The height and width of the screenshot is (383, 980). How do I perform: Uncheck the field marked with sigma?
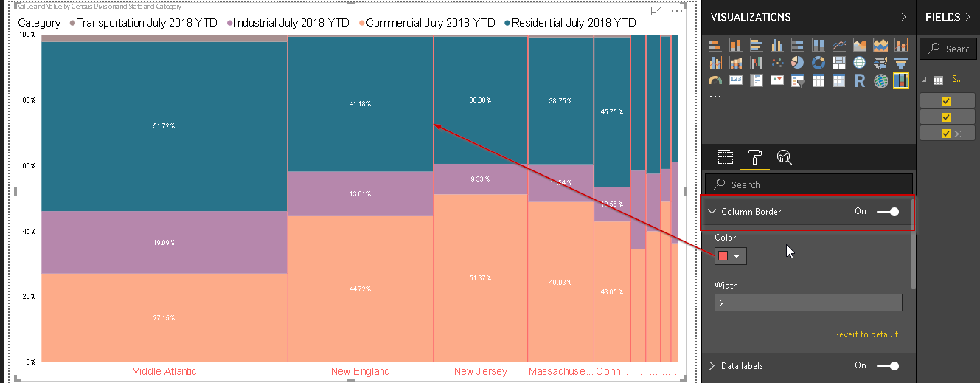947,134
